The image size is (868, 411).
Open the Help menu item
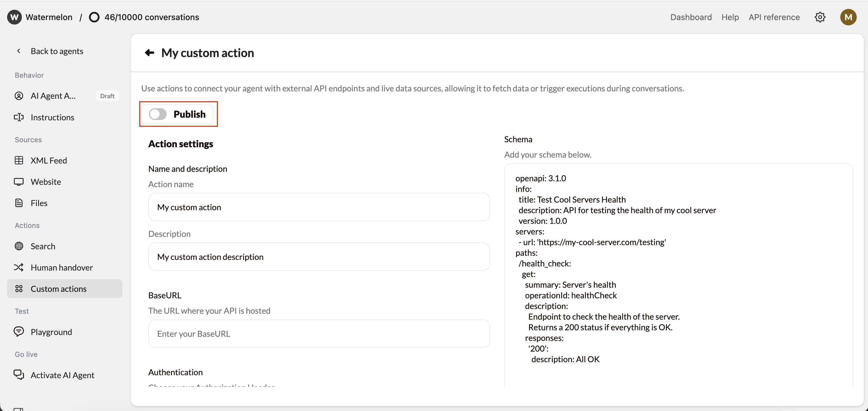point(730,17)
